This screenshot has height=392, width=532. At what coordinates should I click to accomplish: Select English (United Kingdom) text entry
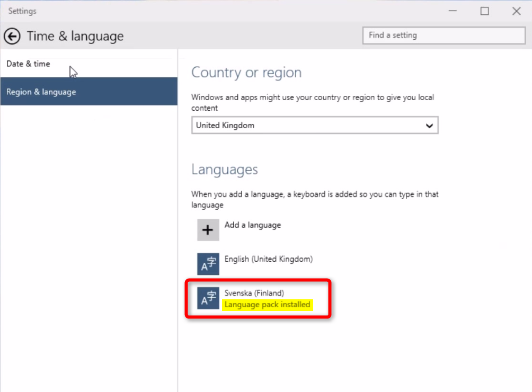[x=268, y=259]
